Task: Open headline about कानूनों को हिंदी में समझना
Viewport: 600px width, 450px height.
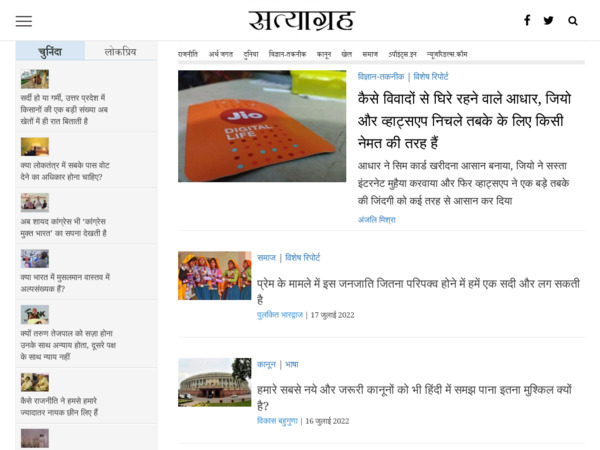Action: click(x=414, y=397)
